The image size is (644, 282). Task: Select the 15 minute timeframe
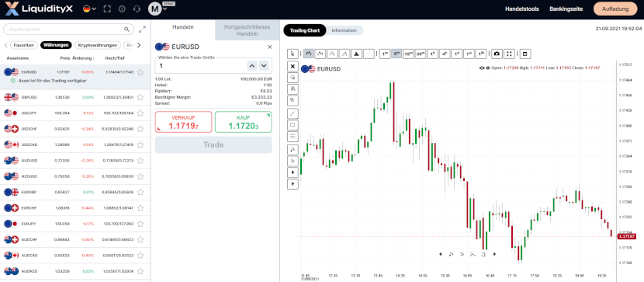tap(408, 54)
